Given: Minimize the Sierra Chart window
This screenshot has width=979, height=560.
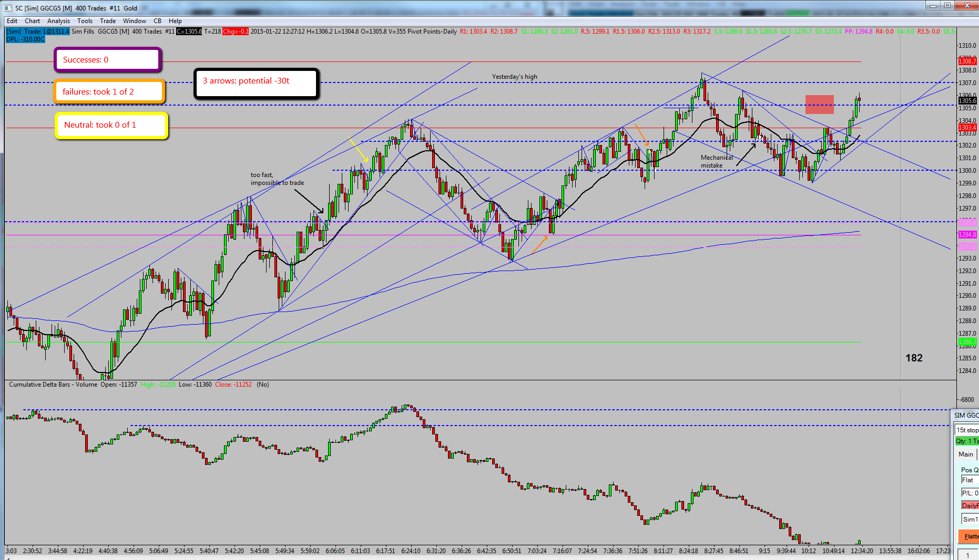Looking at the screenshot, I should 933,6.
